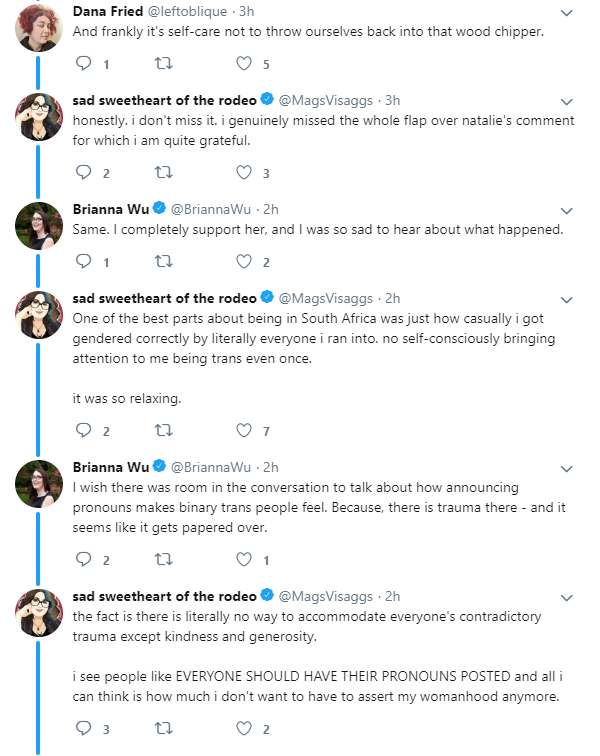Retweet the 'honestly. i don't miss it' tweet

pos(164,172)
